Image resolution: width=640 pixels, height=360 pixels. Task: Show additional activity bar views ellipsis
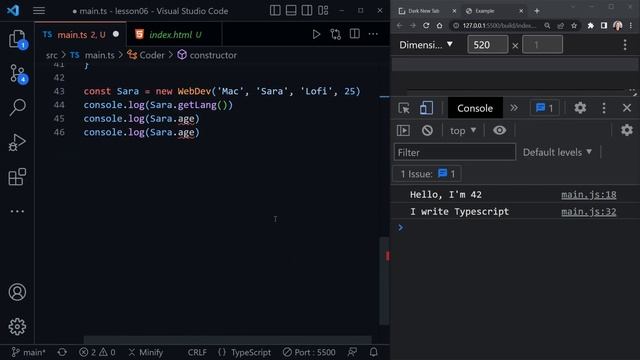17,211
